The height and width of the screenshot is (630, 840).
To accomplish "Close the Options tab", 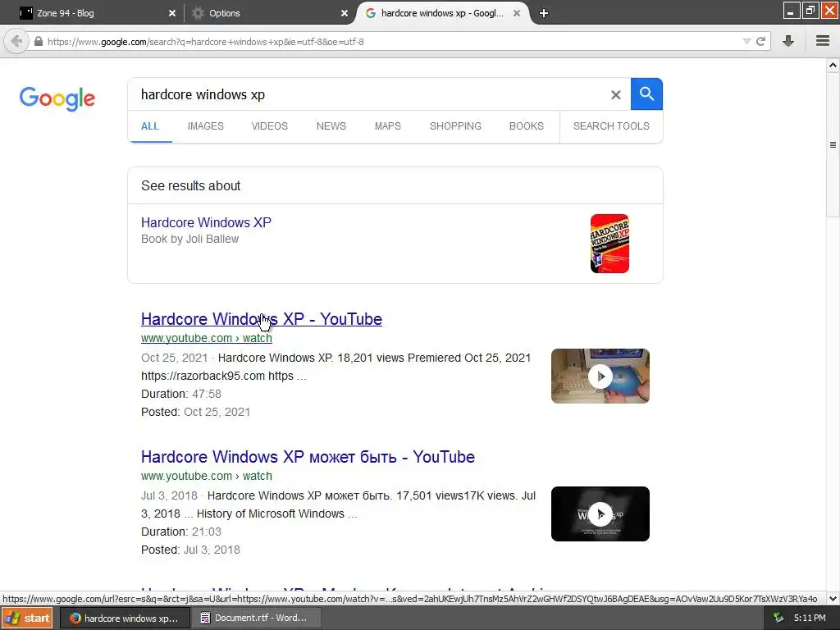I will coord(345,13).
